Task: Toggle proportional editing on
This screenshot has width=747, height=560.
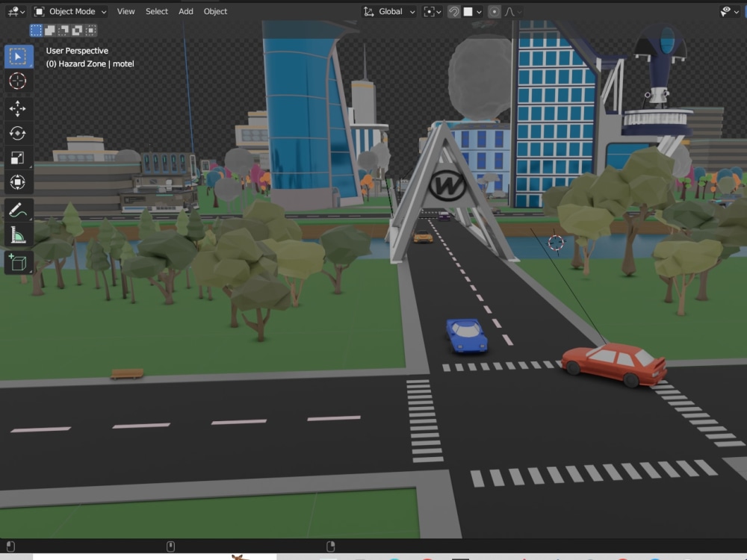Action: (495, 11)
